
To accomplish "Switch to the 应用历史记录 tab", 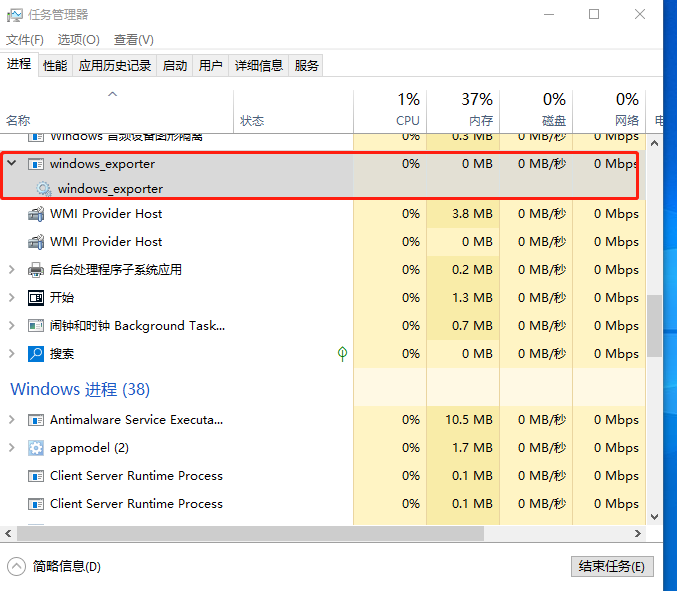I will (x=115, y=66).
